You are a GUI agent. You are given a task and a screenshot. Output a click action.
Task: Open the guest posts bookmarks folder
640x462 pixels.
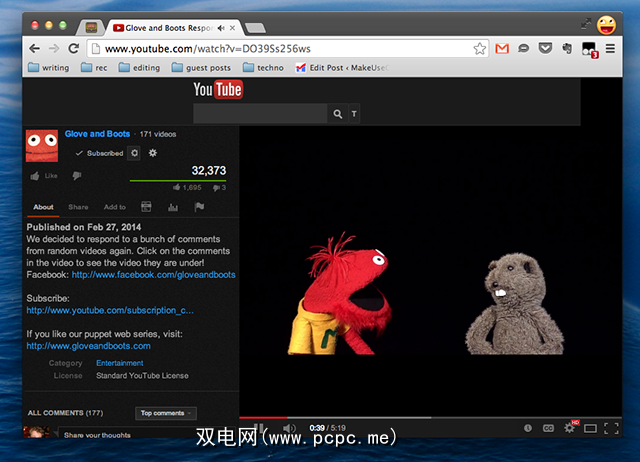point(201,67)
